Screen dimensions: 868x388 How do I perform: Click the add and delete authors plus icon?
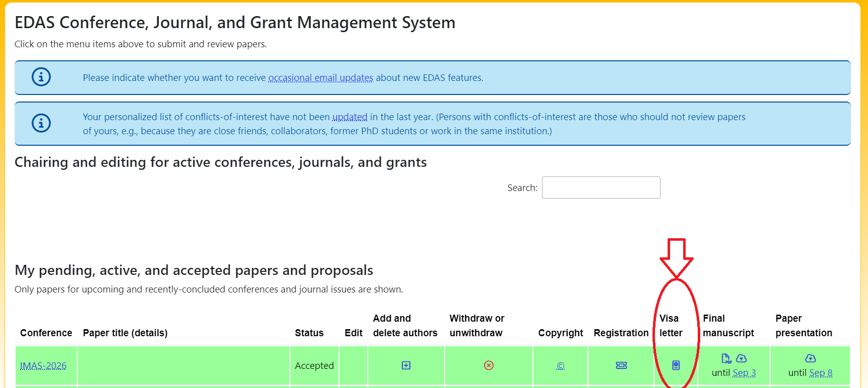(x=406, y=365)
